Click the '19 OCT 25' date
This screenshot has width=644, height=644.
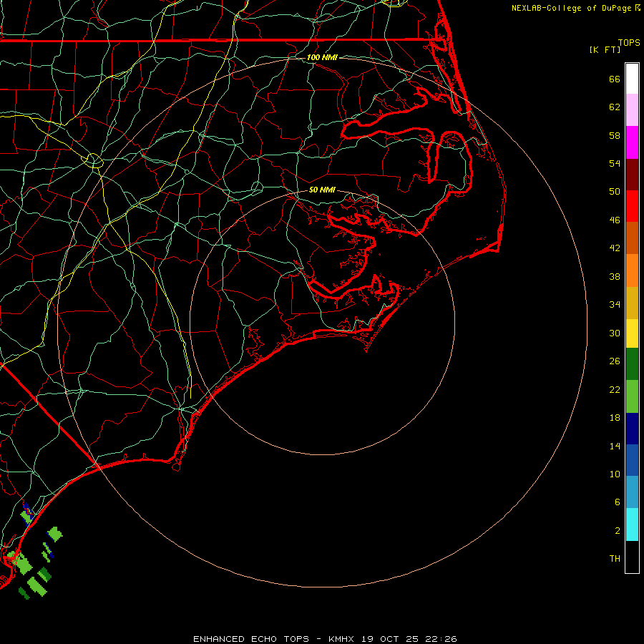point(390,639)
